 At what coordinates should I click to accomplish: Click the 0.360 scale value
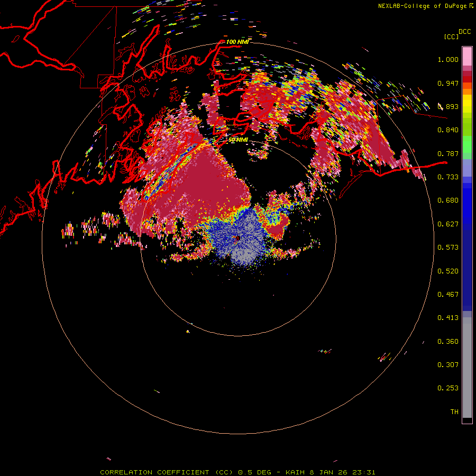click(448, 342)
